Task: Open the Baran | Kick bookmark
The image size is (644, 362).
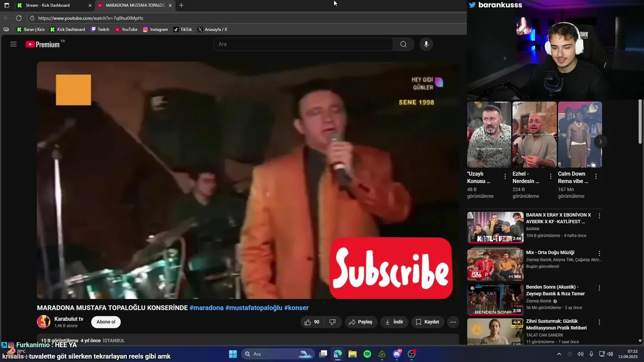Action: (x=31, y=30)
